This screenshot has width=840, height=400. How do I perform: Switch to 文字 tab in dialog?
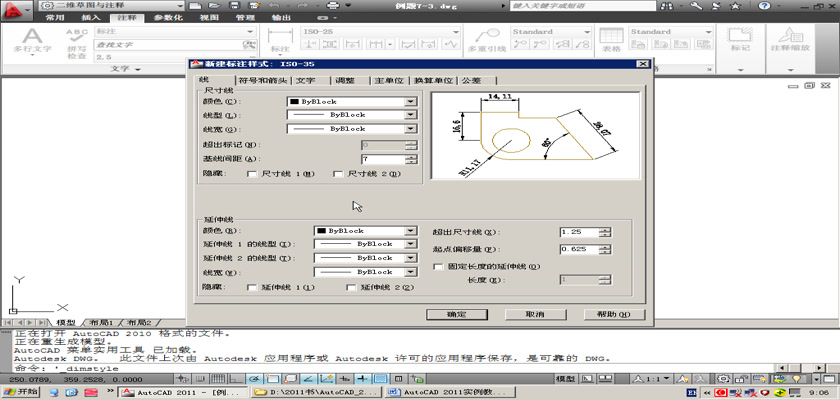click(305, 80)
